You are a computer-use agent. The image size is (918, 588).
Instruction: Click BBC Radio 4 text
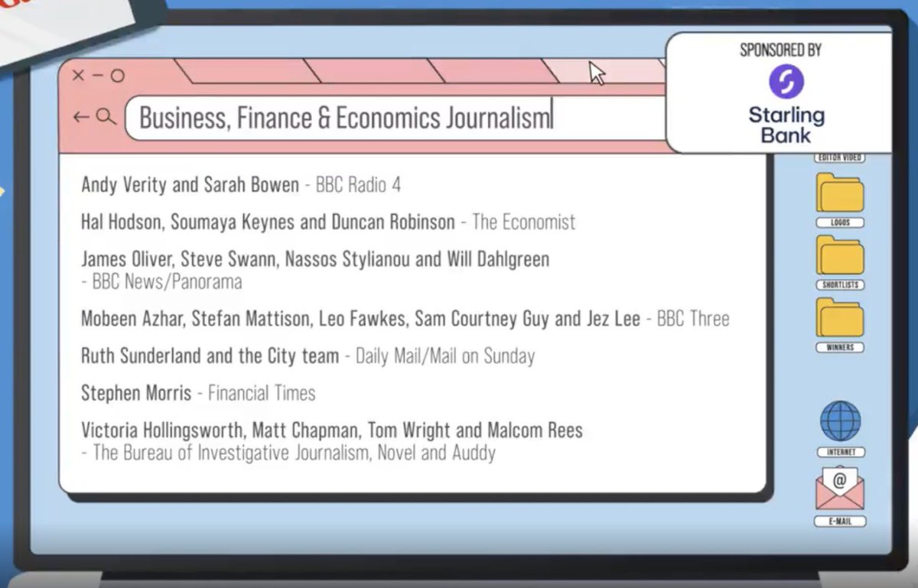tap(358, 185)
